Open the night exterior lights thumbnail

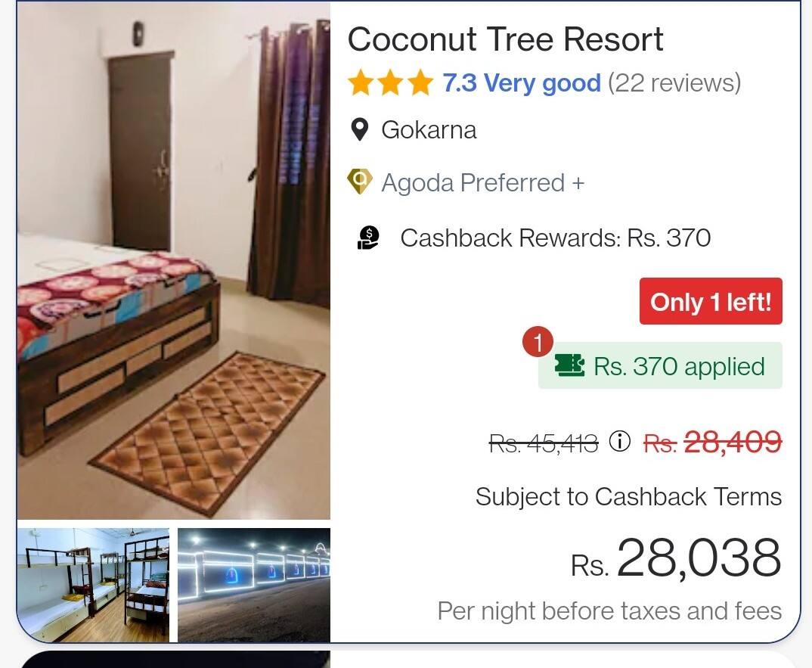tap(254, 585)
